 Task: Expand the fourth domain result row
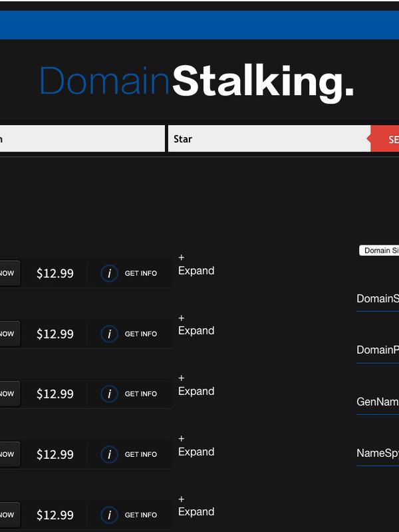click(196, 446)
